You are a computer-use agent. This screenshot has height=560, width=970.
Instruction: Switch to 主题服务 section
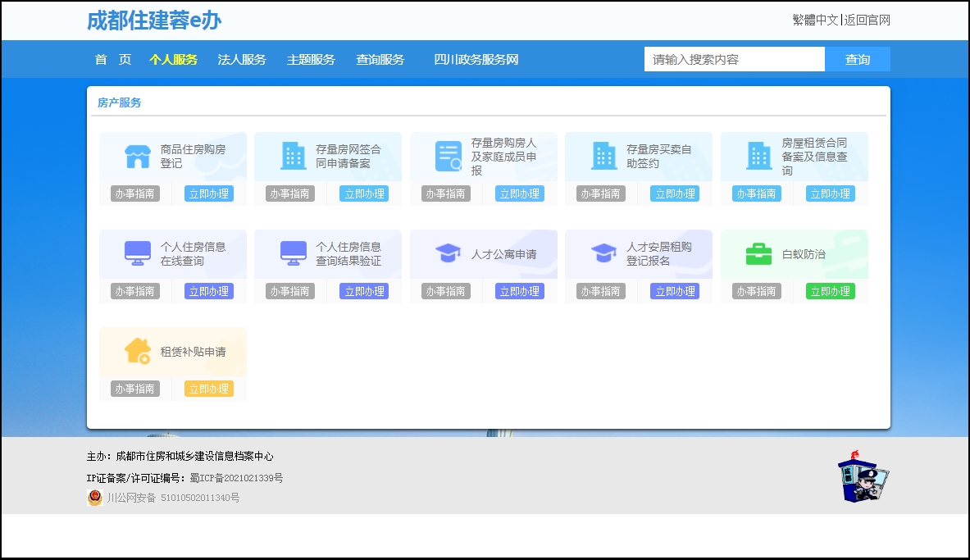click(310, 58)
